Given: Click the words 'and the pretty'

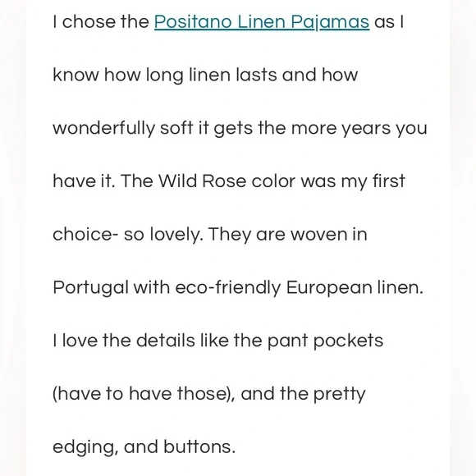Looking at the screenshot, I should (x=303, y=394).
